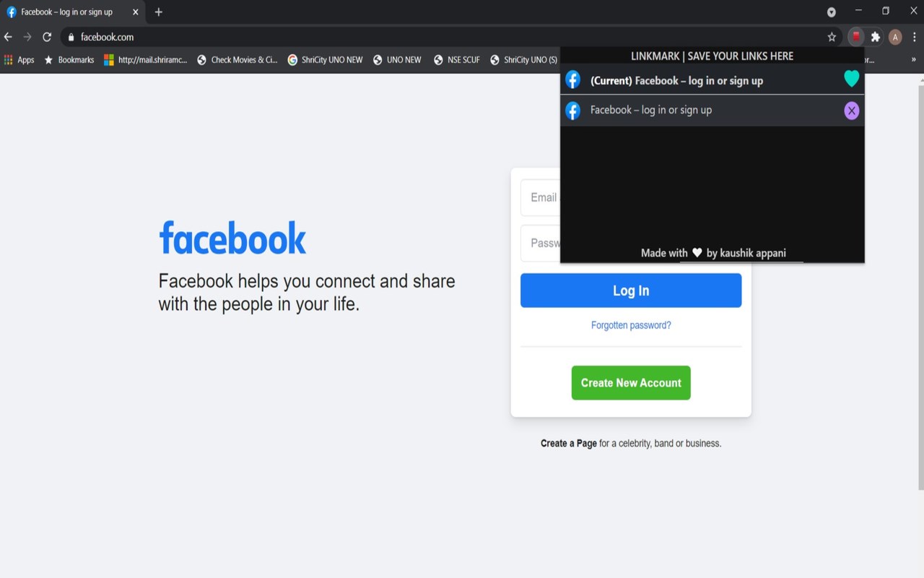This screenshot has height=578, width=924.
Task: Open the Bookmarks folder in bookmarks bar
Action: [x=69, y=60]
